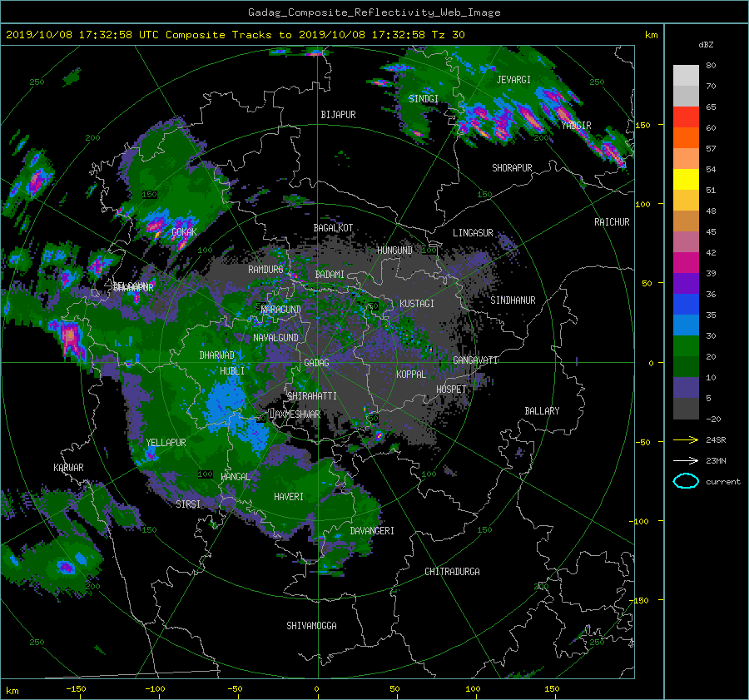Click the light blue 30 dBZ swatch

click(x=686, y=325)
